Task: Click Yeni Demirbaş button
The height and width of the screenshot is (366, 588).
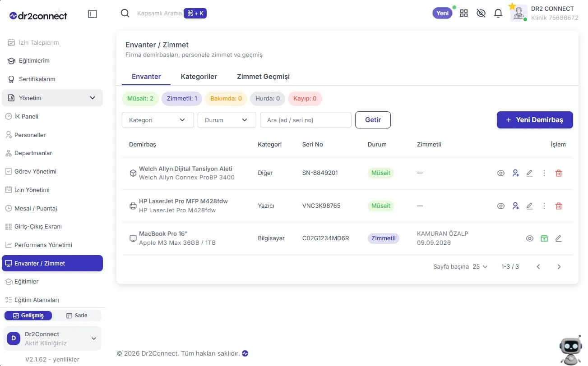Action: click(535, 120)
